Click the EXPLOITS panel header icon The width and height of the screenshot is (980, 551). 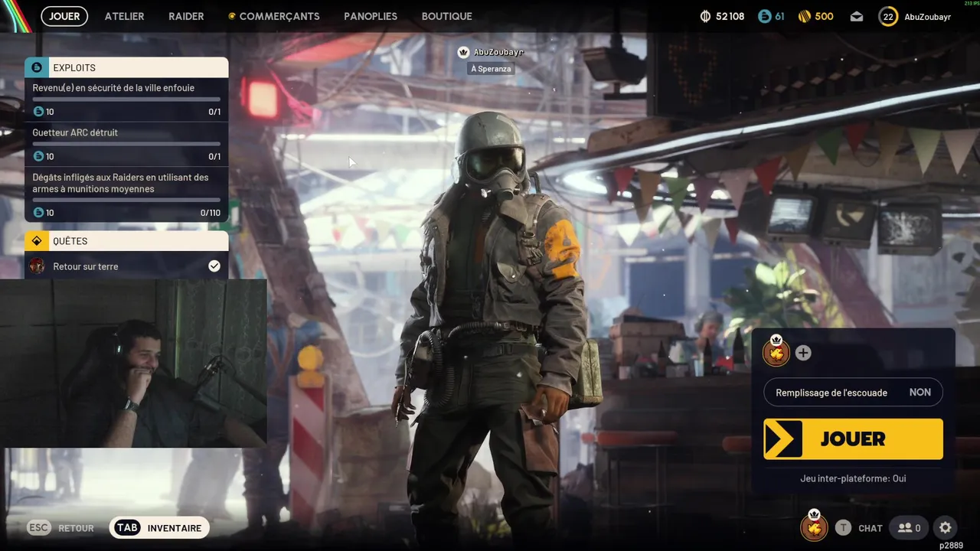point(37,67)
